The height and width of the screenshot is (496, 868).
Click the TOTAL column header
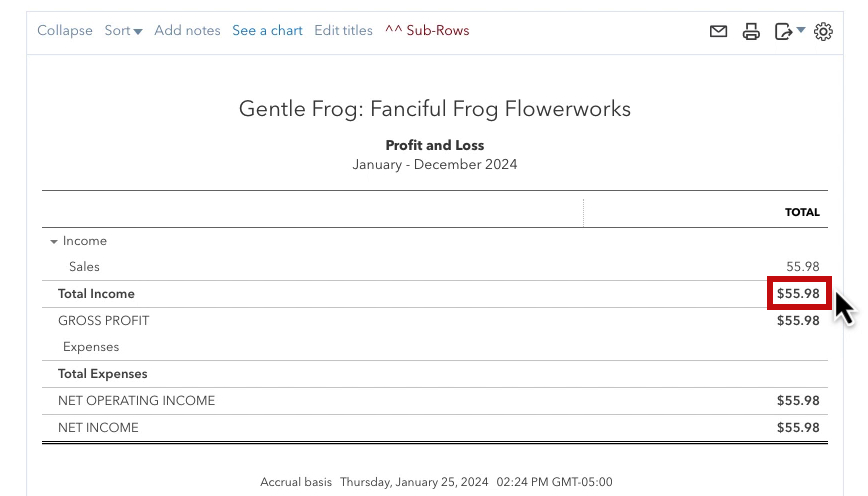tap(802, 213)
